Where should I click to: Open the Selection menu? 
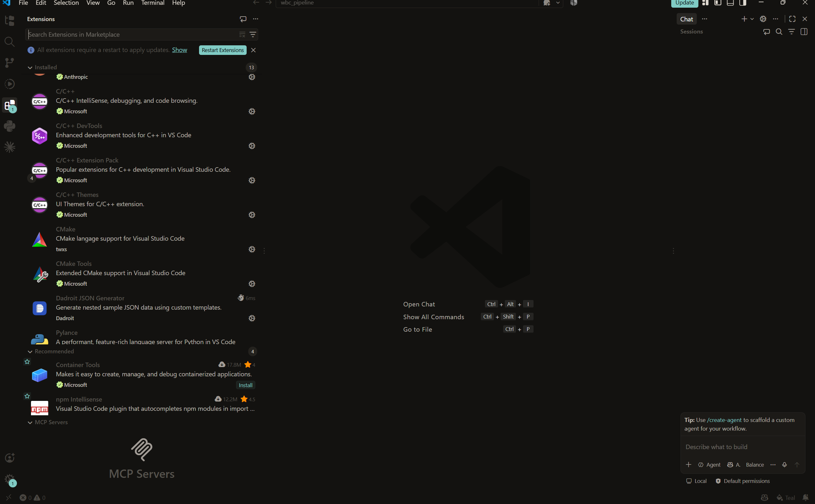[66, 3]
